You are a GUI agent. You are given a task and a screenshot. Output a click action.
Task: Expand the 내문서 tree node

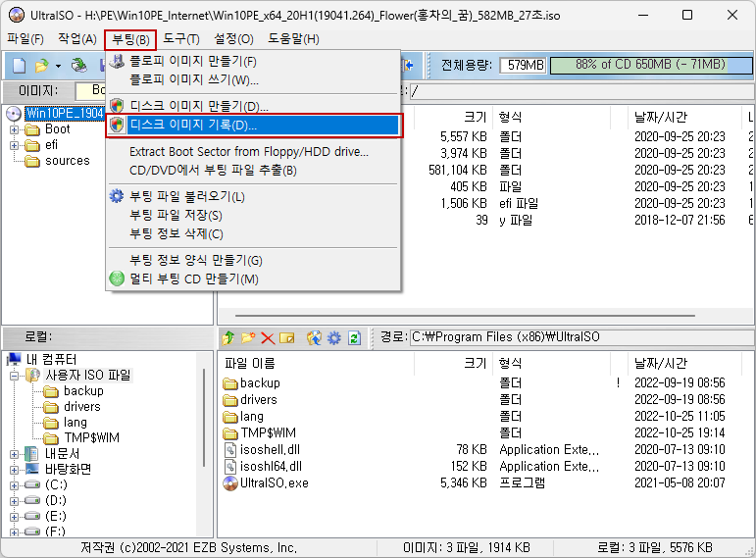(x=14, y=454)
